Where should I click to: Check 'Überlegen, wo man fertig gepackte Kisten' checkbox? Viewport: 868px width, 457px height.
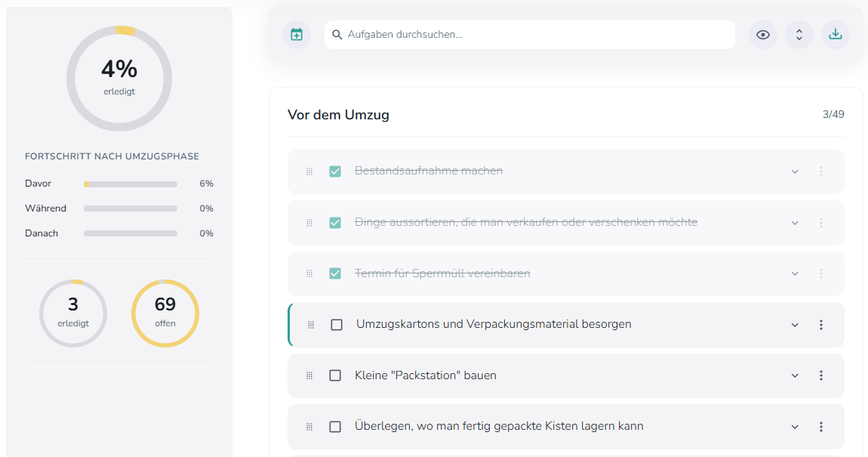point(335,427)
